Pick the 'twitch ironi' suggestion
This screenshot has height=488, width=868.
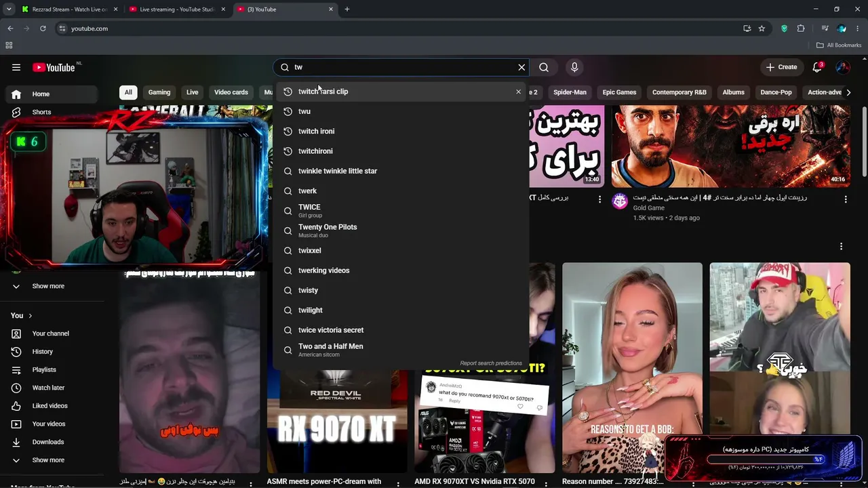click(x=401, y=131)
